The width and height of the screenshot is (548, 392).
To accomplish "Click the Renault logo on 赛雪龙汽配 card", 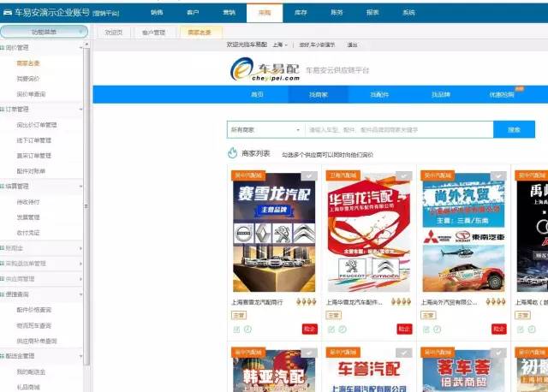I will click(x=263, y=234).
